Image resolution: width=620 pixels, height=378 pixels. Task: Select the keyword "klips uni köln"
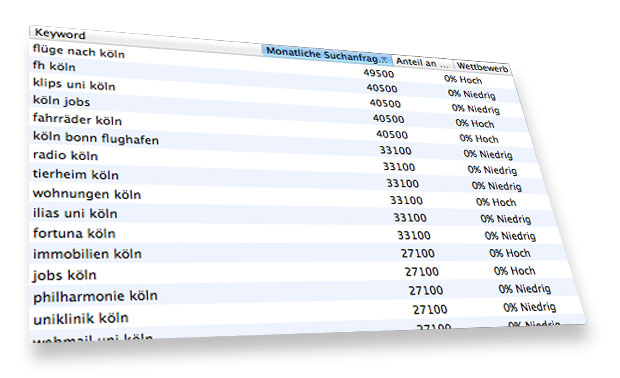(74, 84)
